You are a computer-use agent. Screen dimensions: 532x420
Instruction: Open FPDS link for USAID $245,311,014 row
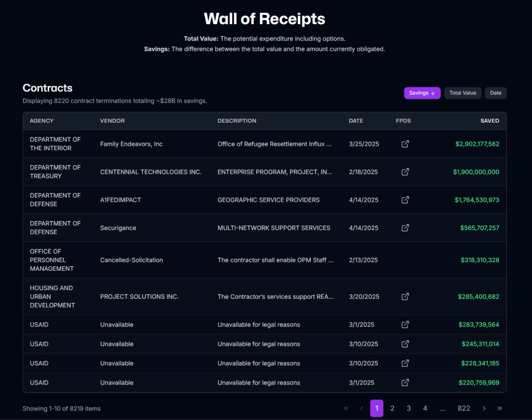pyautogui.click(x=405, y=344)
